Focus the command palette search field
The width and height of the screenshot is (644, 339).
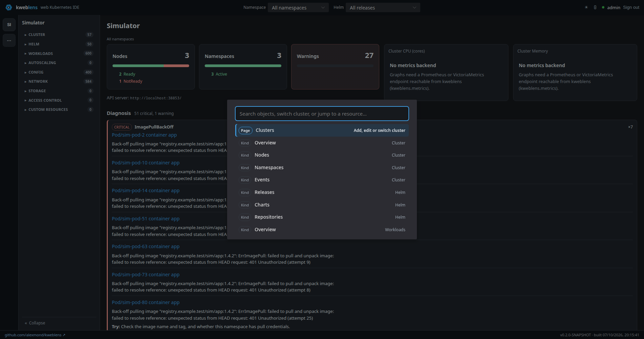coord(322,114)
